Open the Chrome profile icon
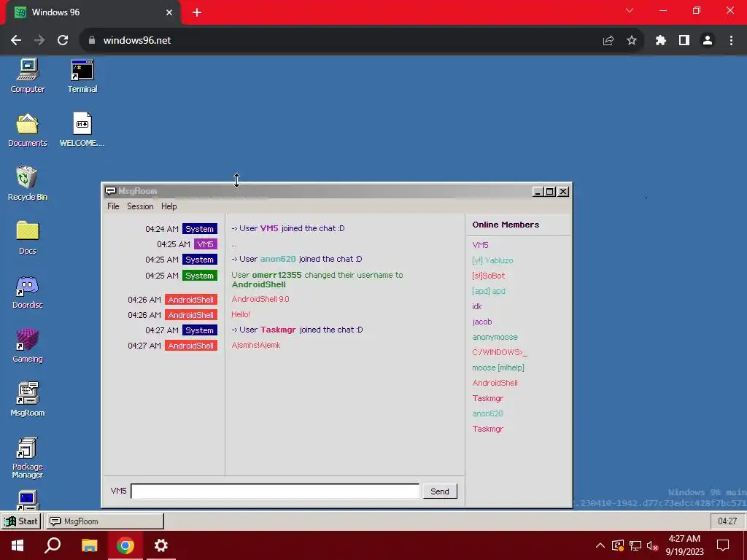The image size is (747, 560). (x=708, y=41)
